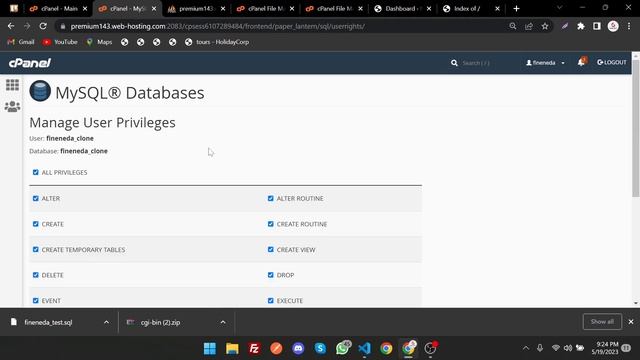The width and height of the screenshot is (640, 360).
Task: Open the Chrome profile avatar
Action: click(613, 26)
